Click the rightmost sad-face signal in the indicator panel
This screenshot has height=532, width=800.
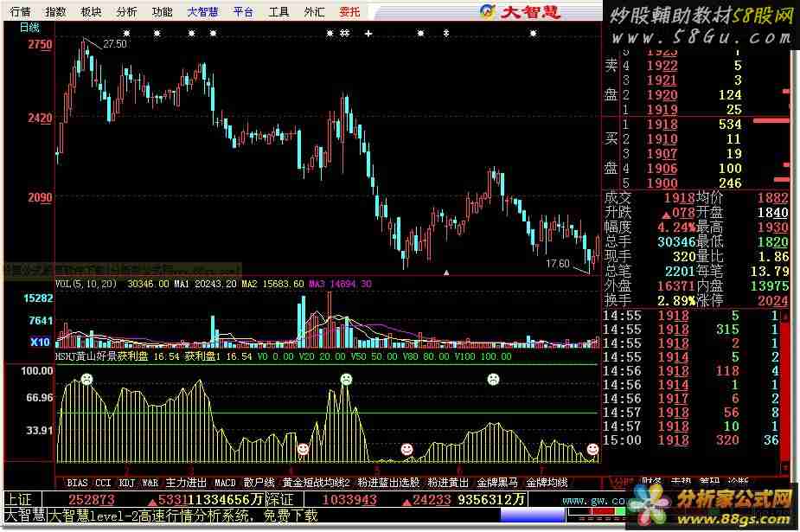tap(493, 379)
